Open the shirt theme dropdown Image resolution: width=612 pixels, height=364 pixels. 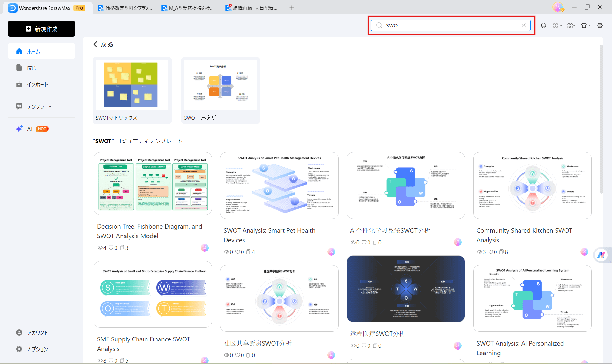pyautogui.click(x=585, y=25)
